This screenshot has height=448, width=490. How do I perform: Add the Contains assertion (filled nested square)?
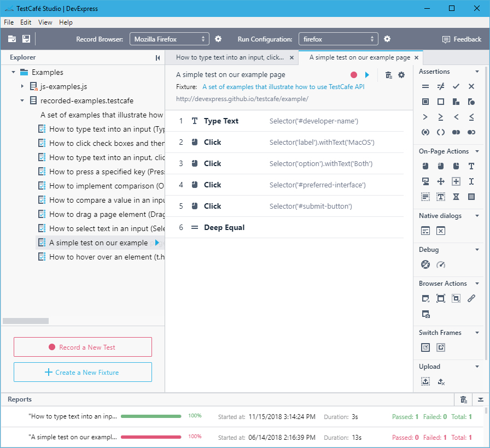coord(425,102)
